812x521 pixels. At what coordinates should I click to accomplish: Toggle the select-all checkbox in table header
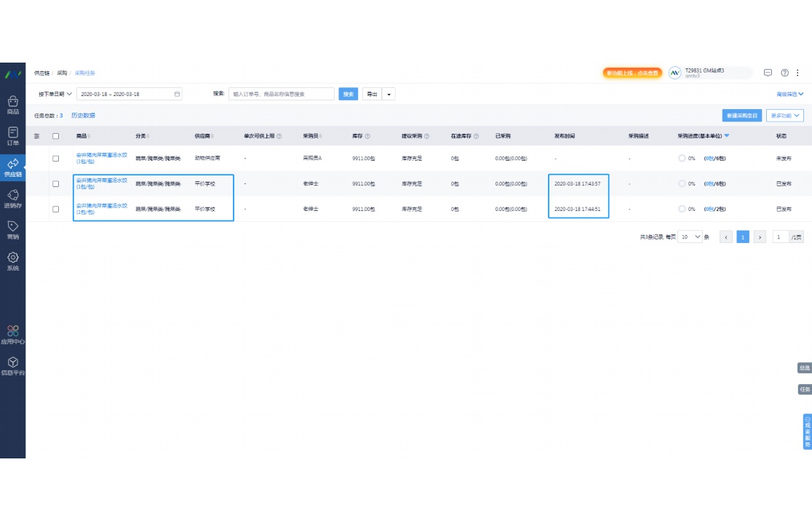point(55,136)
